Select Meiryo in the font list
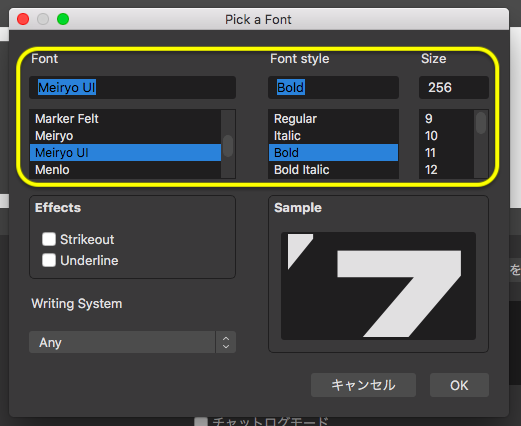This screenshot has height=426, width=521. point(125,136)
